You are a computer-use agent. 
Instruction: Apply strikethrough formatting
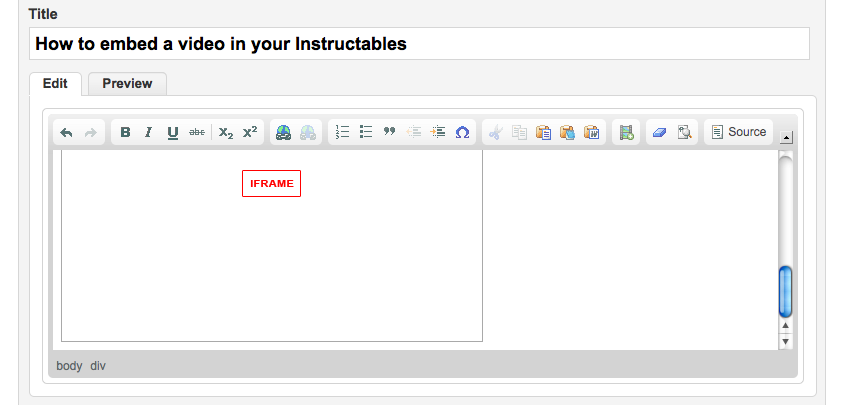coord(197,132)
